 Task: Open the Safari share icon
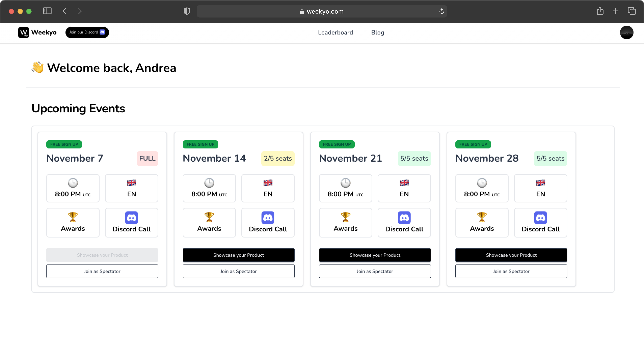pos(600,11)
